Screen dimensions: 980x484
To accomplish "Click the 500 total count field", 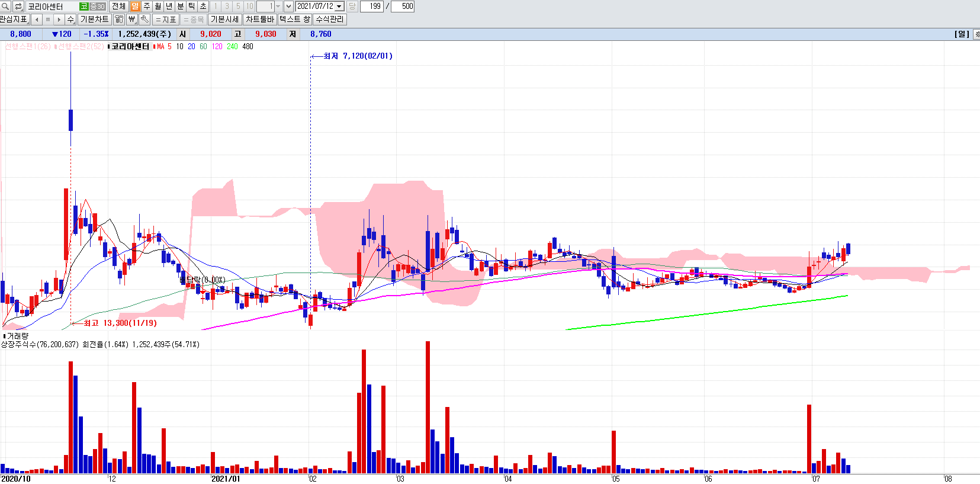I will (x=403, y=7).
